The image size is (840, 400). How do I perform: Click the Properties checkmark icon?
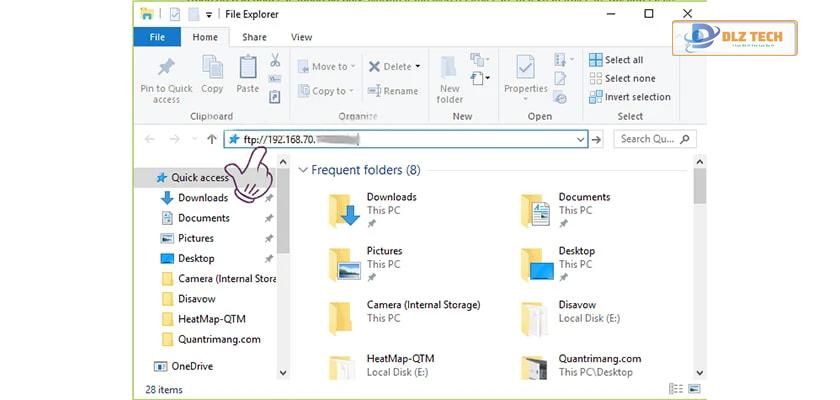(526, 67)
